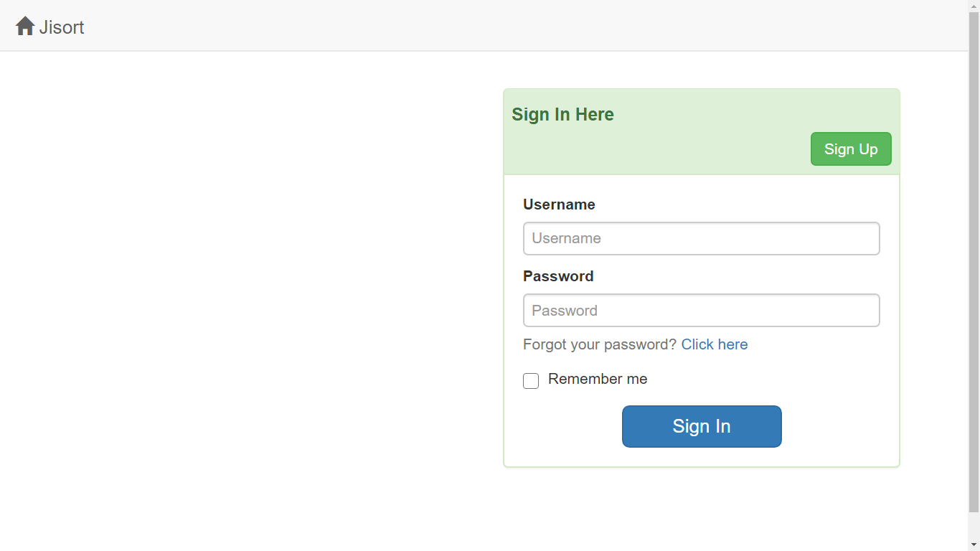Click the Username input field
This screenshot has width=980, height=551.
click(x=702, y=238)
